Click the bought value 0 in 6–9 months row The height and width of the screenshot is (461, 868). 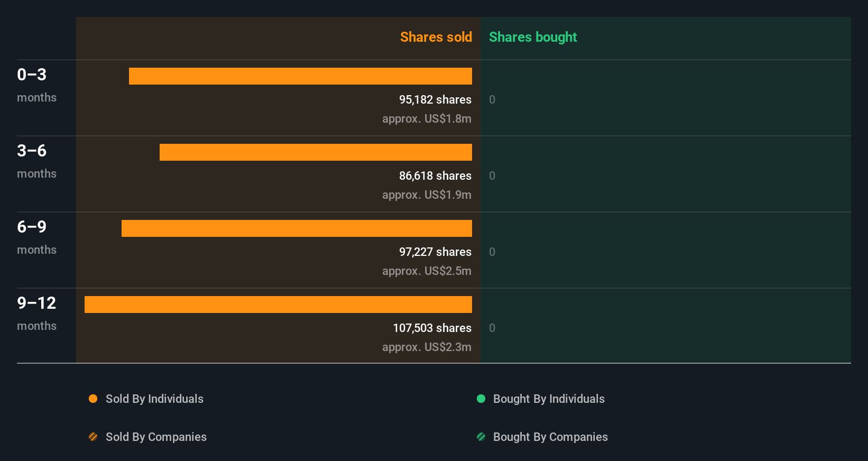(x=492, y=252)
